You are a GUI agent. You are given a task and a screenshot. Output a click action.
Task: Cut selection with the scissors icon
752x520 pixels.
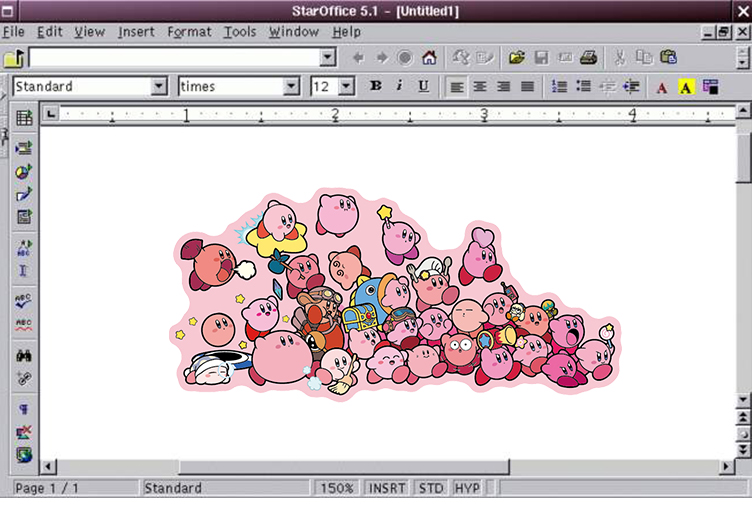[620, 58]
